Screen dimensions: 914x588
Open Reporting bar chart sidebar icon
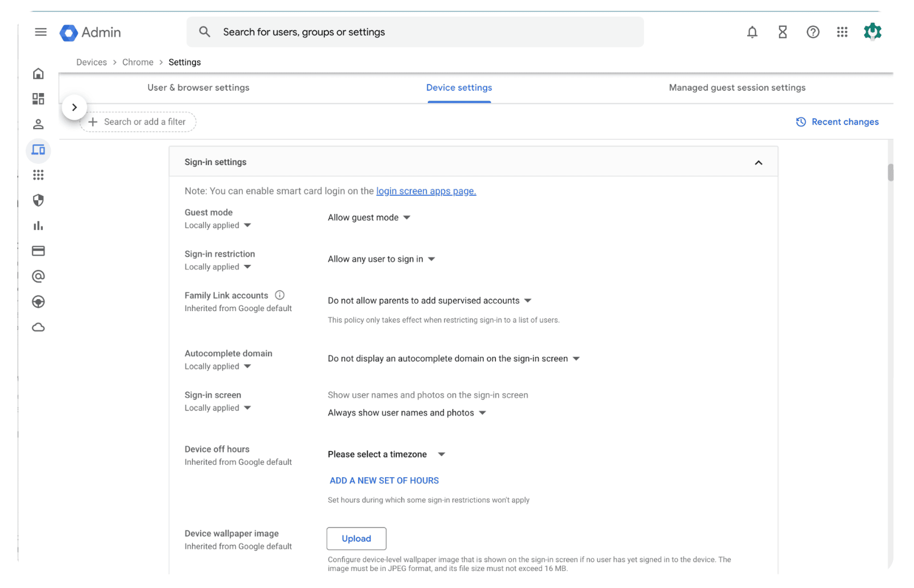38,225
